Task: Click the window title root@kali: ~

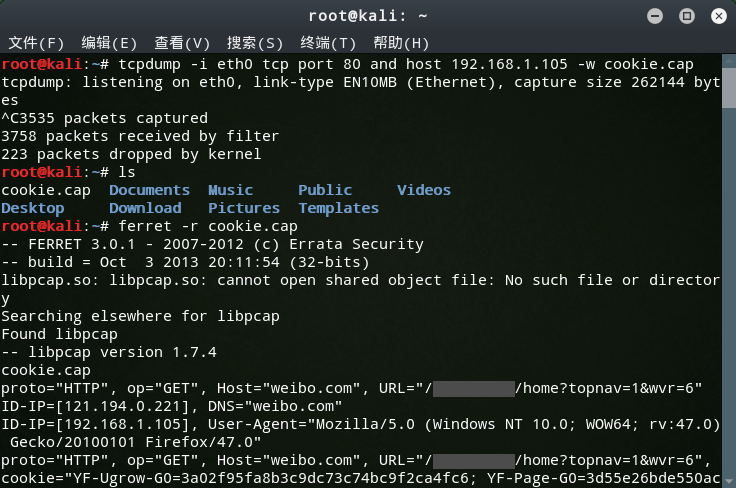Action: point(368,16)
